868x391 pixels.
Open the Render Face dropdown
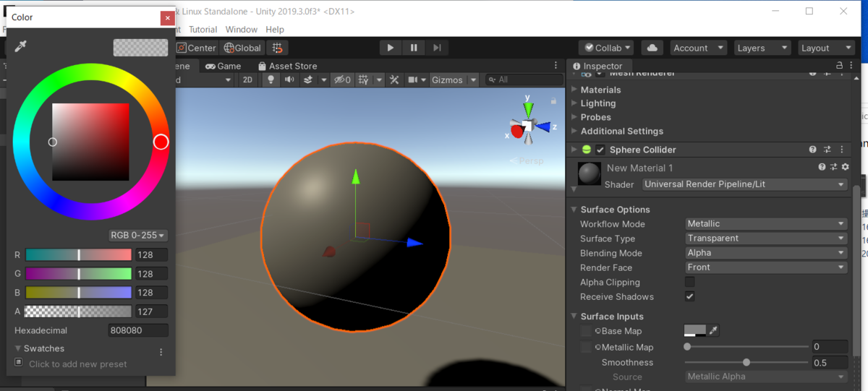[x=766, y=267]
